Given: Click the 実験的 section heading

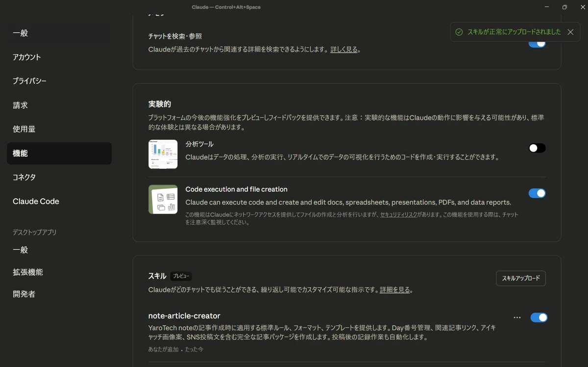Looking at the screenshot, I should 160,104.
